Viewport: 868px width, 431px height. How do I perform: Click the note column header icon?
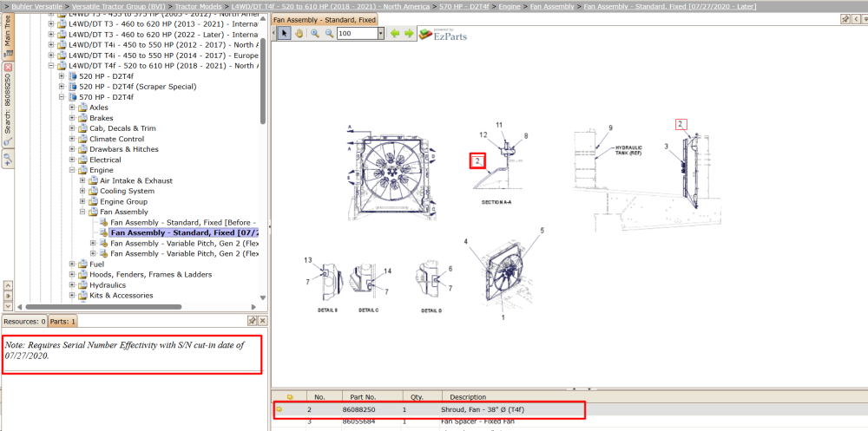[290, 396]
